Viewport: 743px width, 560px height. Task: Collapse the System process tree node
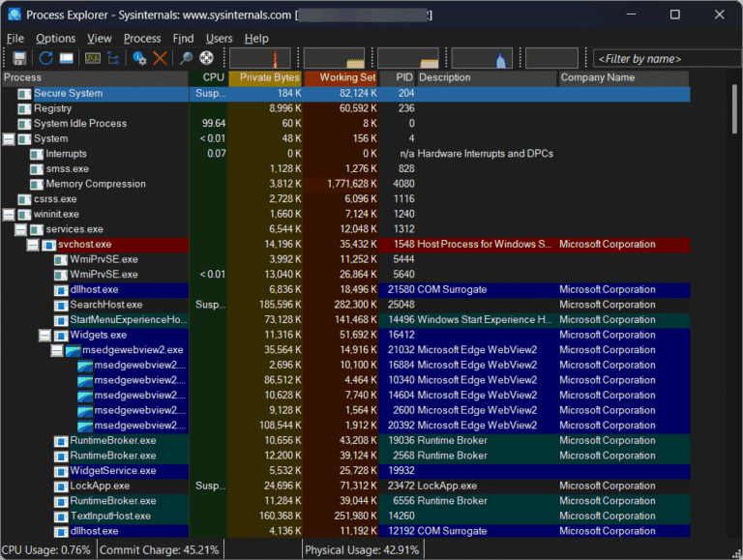click(x=9, y=139)
